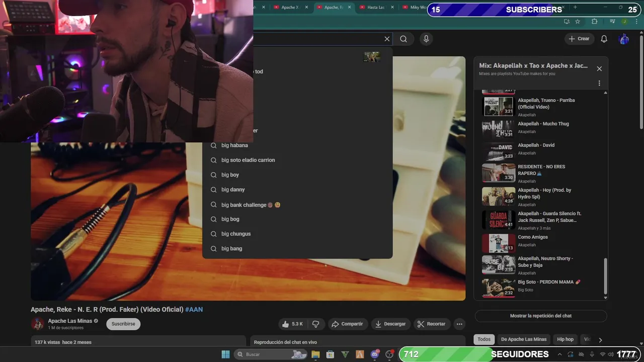This screenshot has width=644, height=362.
Task: Choose suggestion big boy
Action: 297,175
